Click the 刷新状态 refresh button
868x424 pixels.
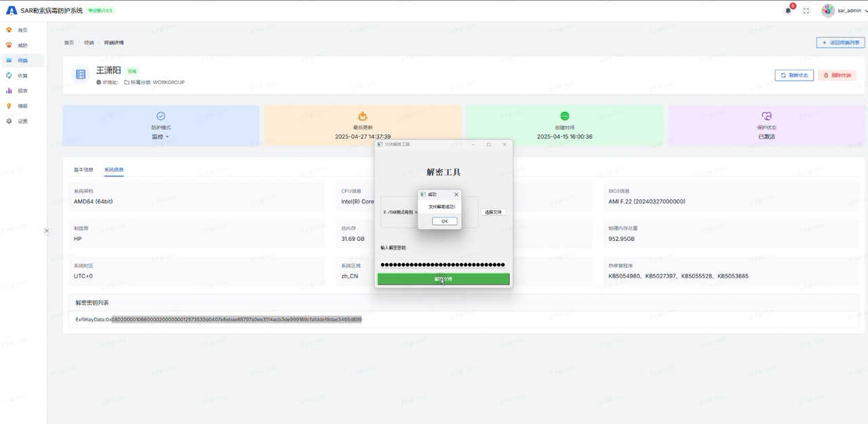coord(794,75)
